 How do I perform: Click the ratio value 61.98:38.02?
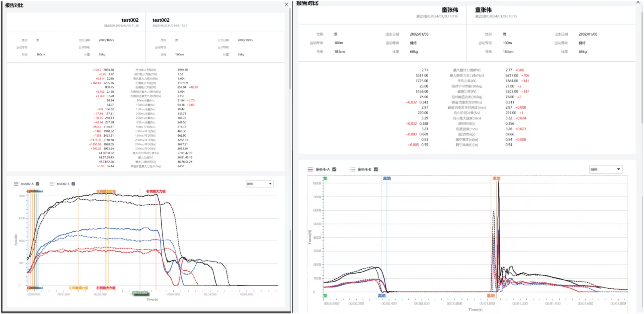[106, 153]
